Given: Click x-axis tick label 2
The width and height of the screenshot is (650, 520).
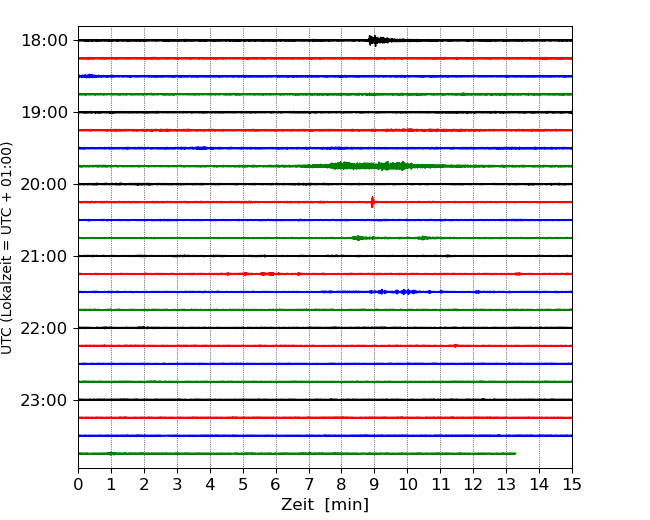Looking at the screenshot, I should pyautogui.click(x=144, y=484).
